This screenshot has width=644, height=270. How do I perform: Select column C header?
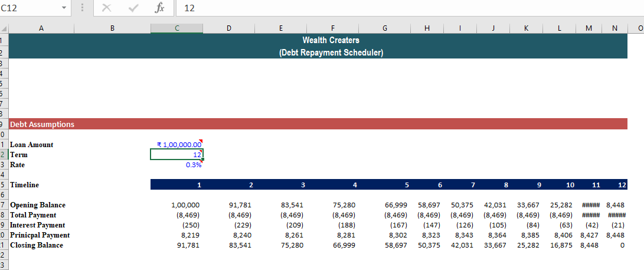pyautogui.click(x=176, y=28)
